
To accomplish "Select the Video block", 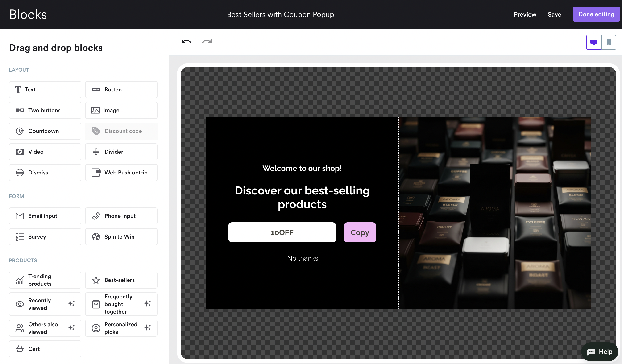I will point(45,152).
